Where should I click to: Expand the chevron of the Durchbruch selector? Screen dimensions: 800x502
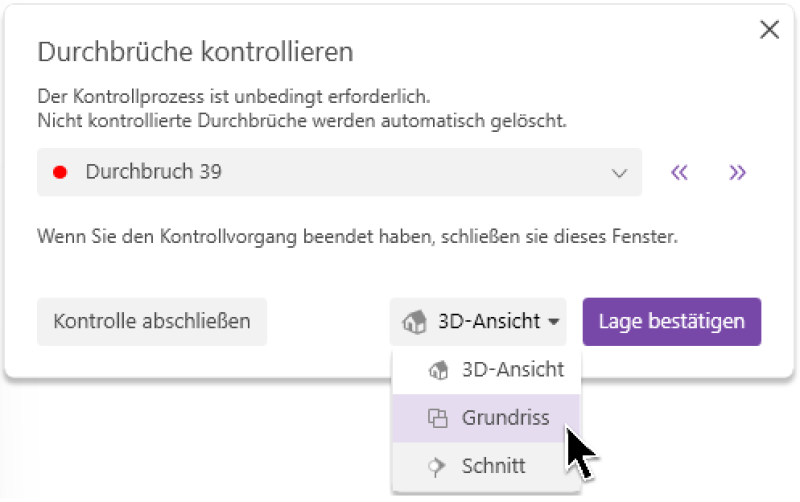(x=618, y=172)
